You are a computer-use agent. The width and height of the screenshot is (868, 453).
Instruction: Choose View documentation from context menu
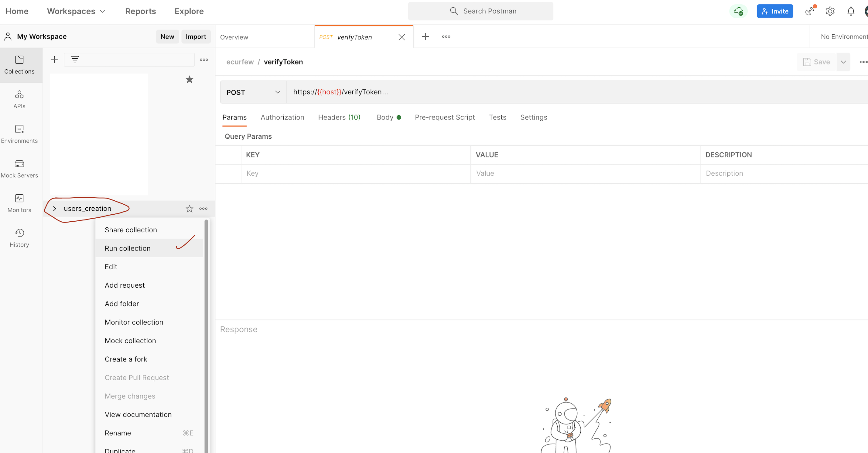click(149, 415)
